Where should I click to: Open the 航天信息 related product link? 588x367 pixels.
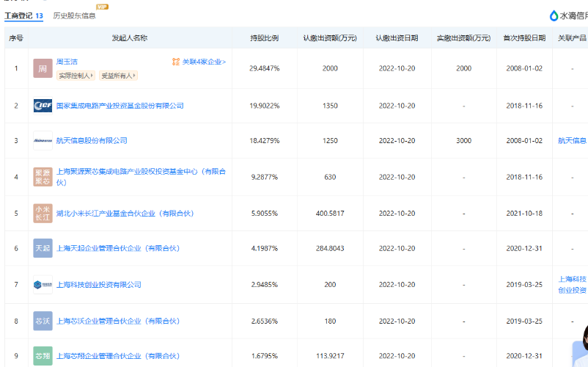572,141
